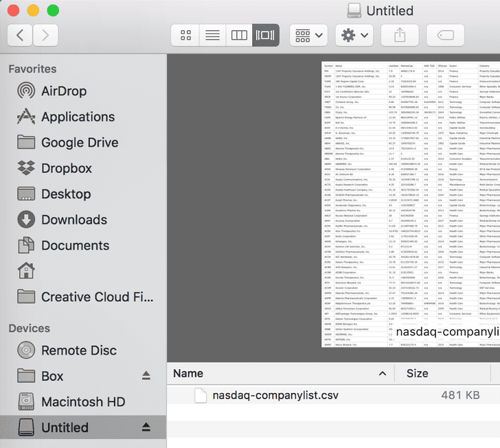Open the Action gear dropdown menu

click(354, 34)
